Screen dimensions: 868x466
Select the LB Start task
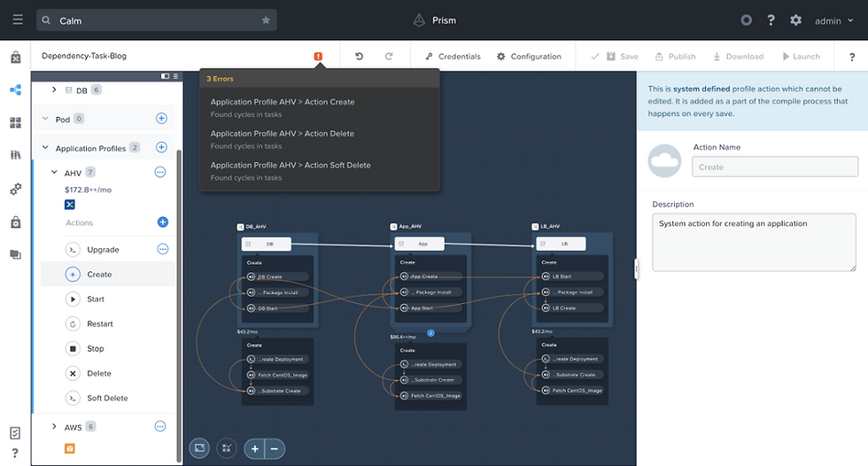[x=572, y=276]
